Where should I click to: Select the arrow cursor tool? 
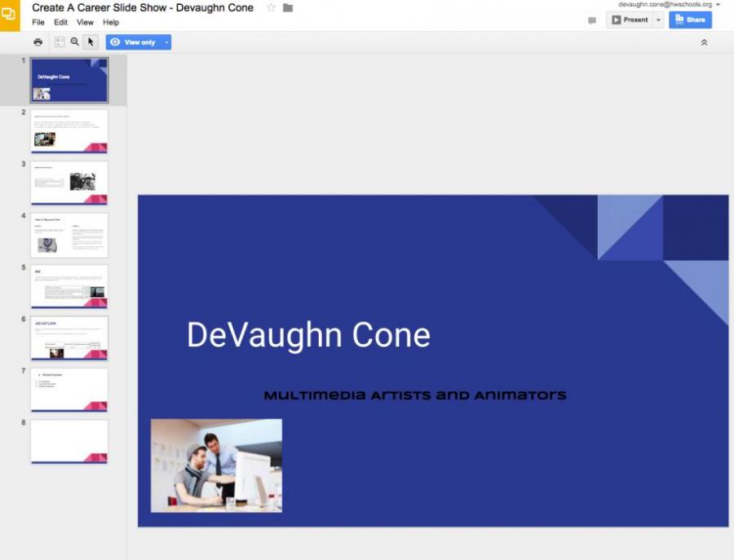pyautogui.click(x=91, y=42)
